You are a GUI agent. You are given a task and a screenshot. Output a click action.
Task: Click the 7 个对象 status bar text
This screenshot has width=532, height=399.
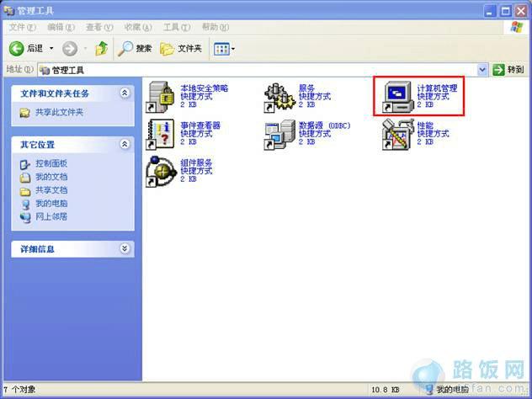(x=19, y=390)
